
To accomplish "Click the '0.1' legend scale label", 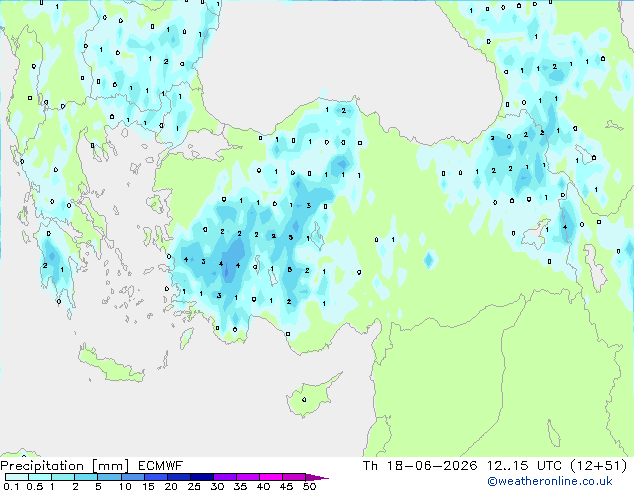I will tap(11, 486).
